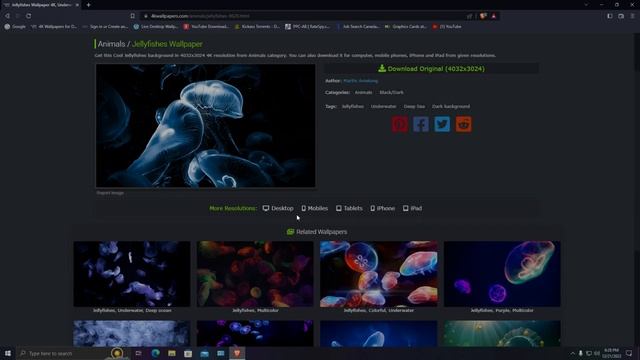This screenshot has width=640, height=360.
Task: Switch to Brave browser taskbar icon
Action: point(237,353)
